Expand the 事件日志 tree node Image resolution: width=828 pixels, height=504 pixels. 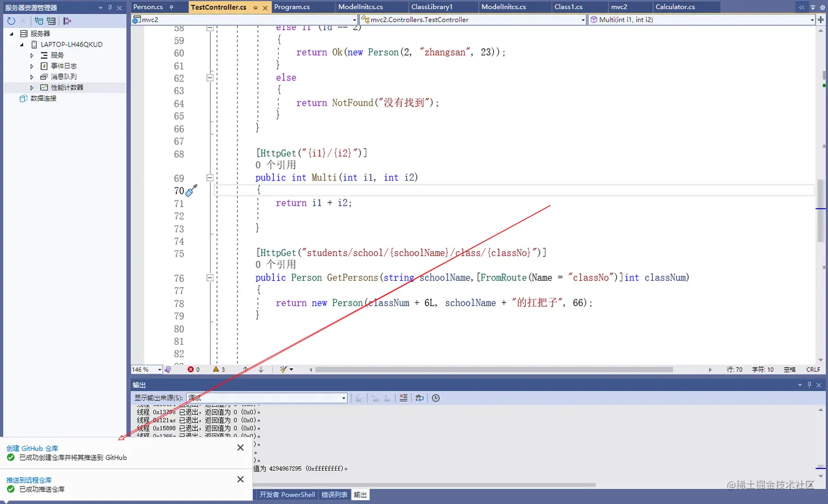click(x=32, y=66)
